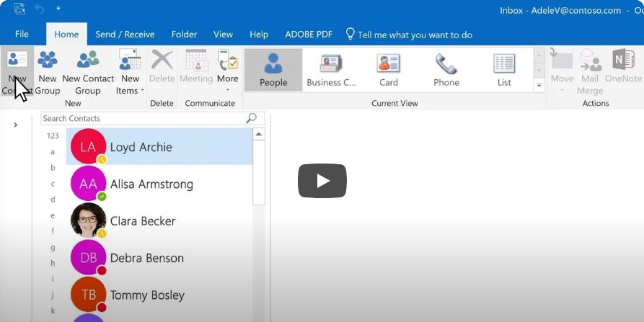Click the DB avatar circle
The image size is (644, 322).
tap(88, 257)
